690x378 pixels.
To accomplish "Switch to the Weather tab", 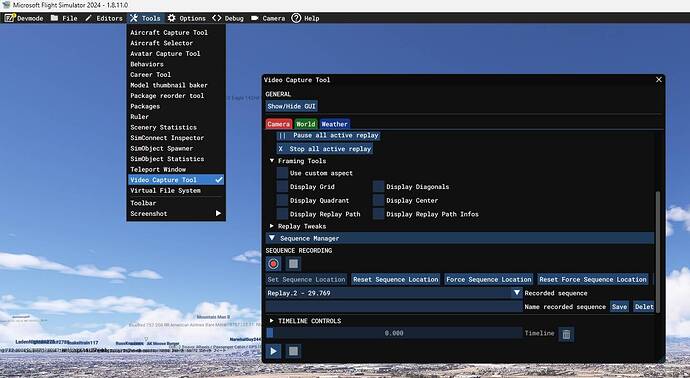I will 334,124.
